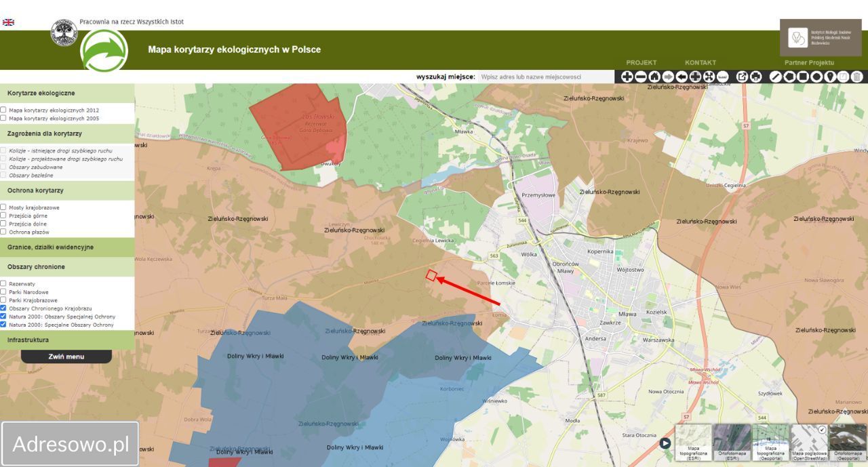Delete drawings with the trash icon
Image resolution: width=868 pixels, height=467 pixels.
[857, 77]
